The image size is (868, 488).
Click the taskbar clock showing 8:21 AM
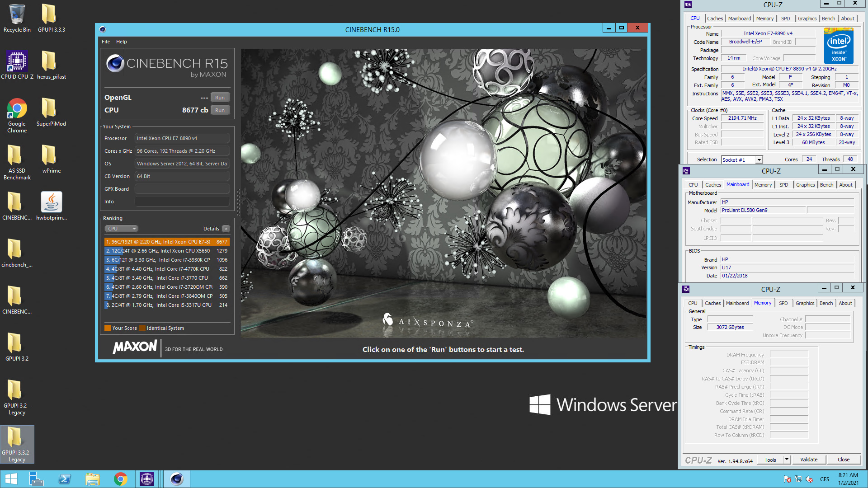[848, 479]
